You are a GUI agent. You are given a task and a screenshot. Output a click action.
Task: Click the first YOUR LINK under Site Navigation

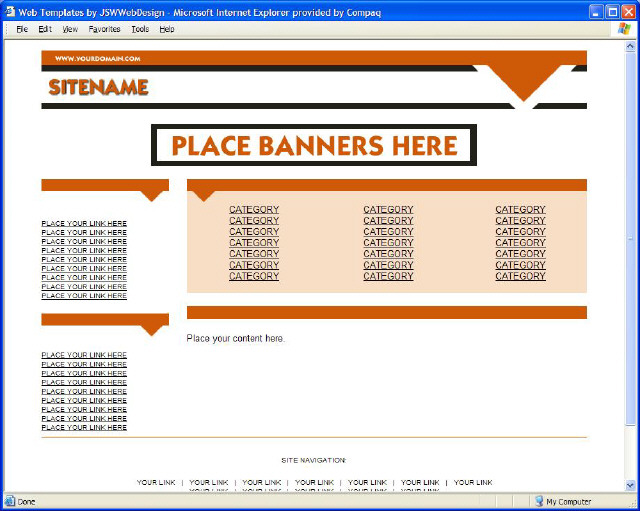tap(156, 482)
